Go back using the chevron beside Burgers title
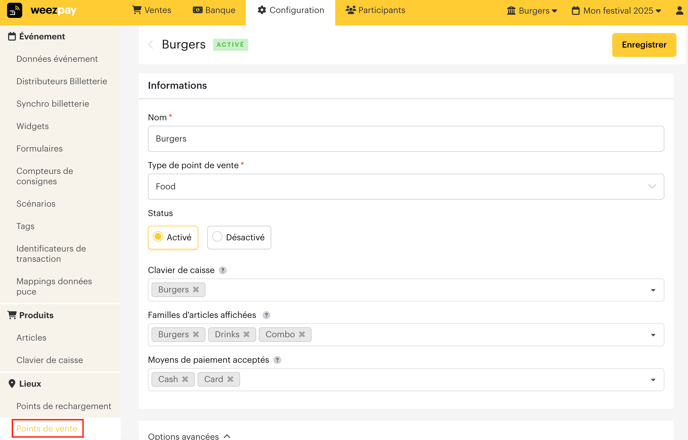 150,45
